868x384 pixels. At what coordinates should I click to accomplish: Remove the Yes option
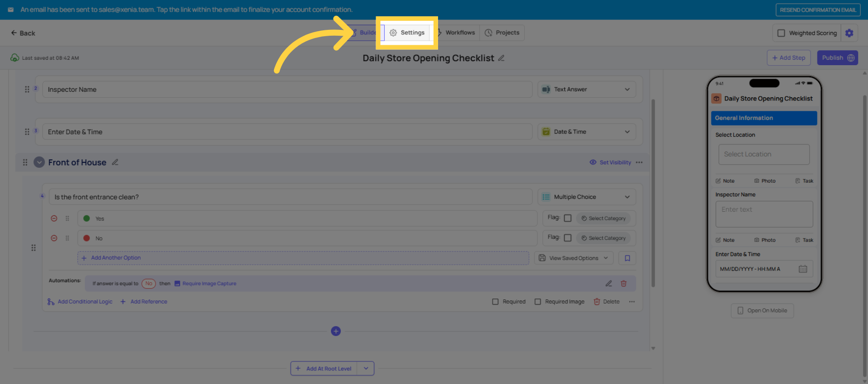click(x=54, y=218)
